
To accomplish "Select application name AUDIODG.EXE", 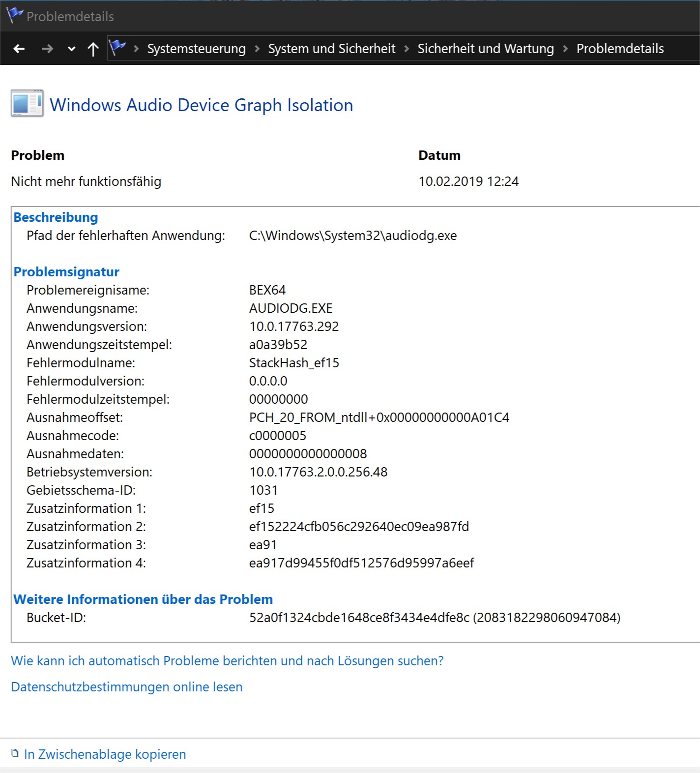I will click(x=291, y=308).
